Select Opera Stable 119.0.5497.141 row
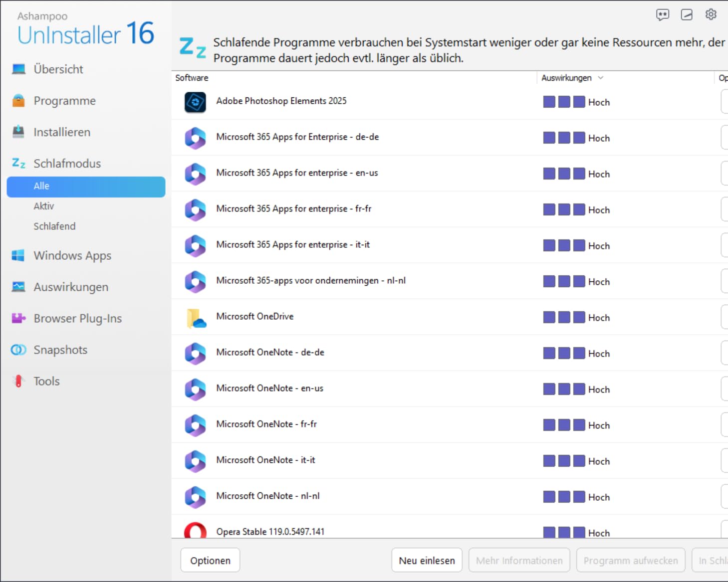The height and width of the screenshot is (582, 728). pyautogui.click(x=449, y=527)
